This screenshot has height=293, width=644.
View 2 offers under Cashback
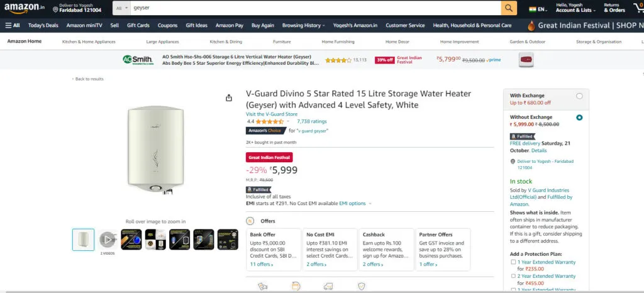373,264
